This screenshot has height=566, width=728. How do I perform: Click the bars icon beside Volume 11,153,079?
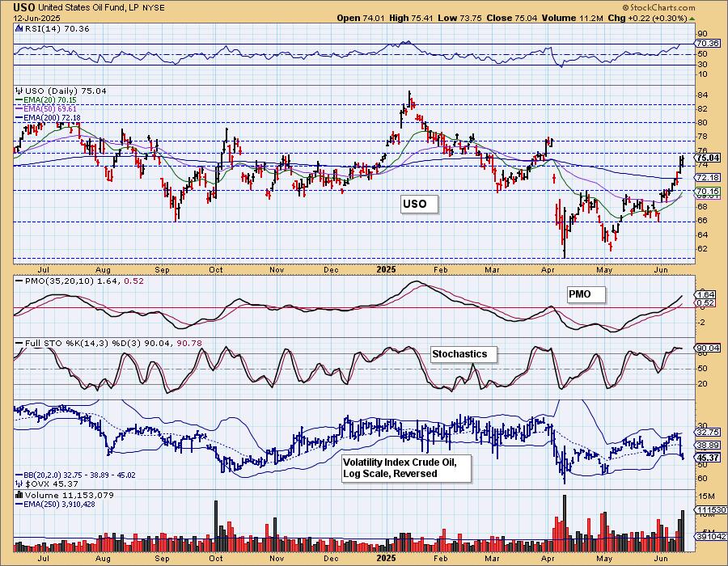click(19, 495)
